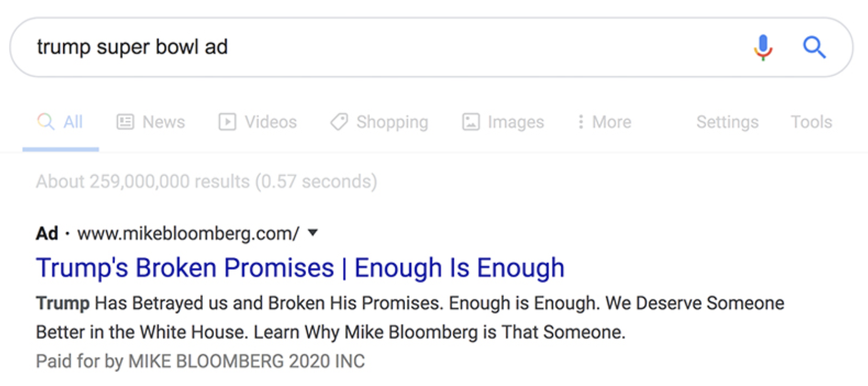868x386 pixels.
Task: Click the Shopping tag icon
Action: tap(338, 122)
